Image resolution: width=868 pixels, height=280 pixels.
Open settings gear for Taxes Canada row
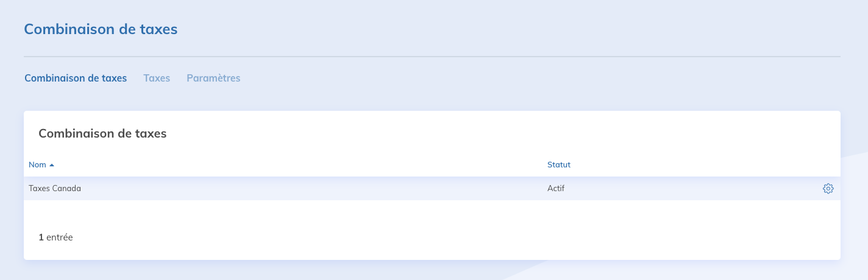tap(828, 189)
